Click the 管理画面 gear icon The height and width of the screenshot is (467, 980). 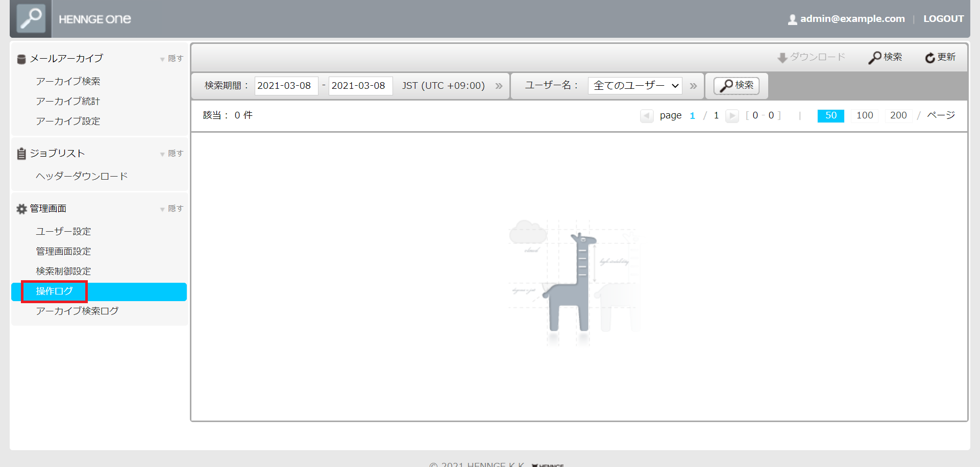point(21,209)
